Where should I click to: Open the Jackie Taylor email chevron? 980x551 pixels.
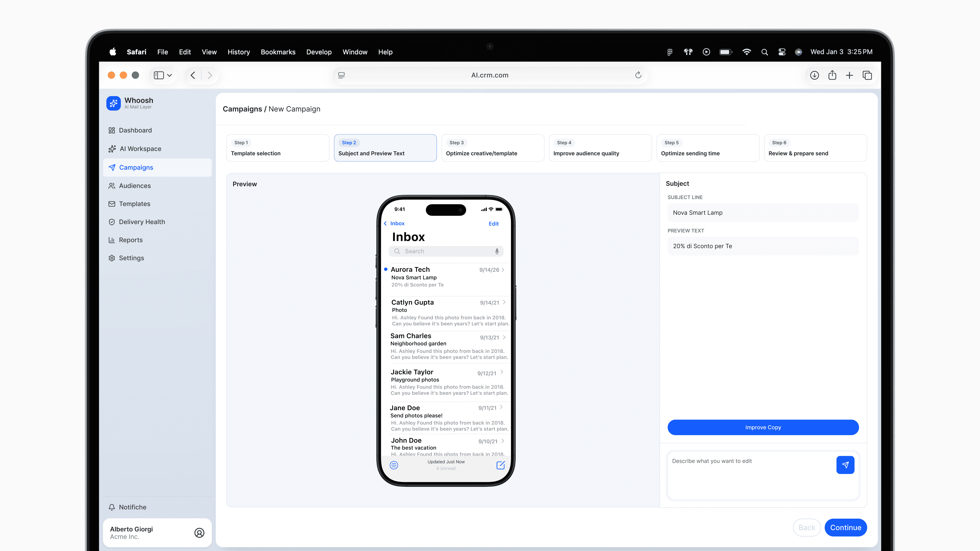point(502,372)
